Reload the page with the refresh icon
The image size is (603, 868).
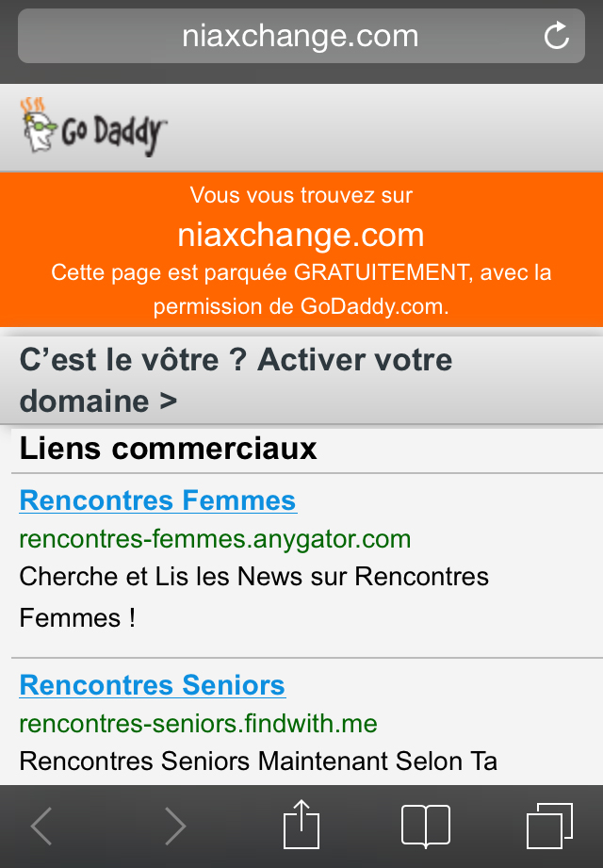(x=557, y=37)
